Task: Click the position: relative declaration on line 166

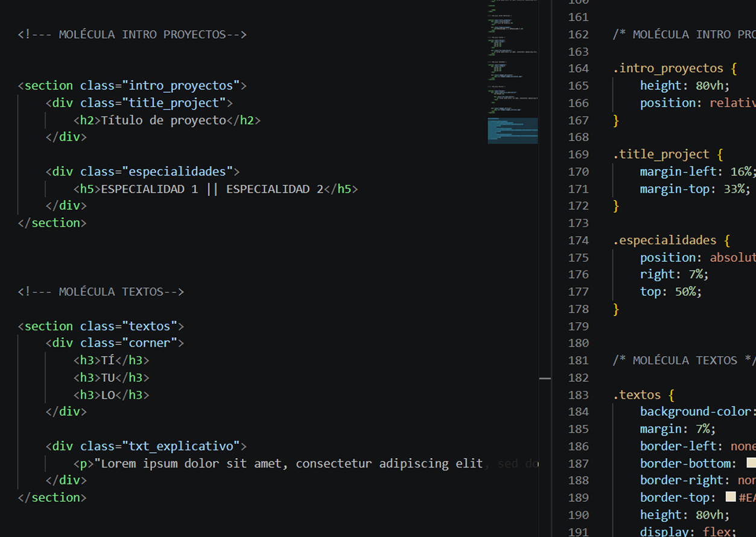Action: (x=698, y=103)
